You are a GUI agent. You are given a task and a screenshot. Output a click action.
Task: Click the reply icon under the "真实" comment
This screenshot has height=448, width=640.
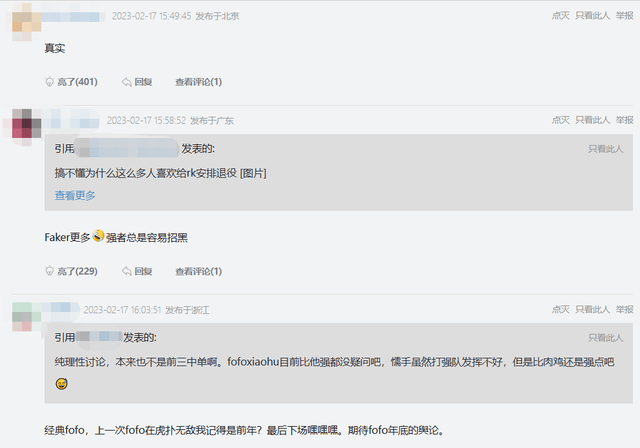coord(127,82)
